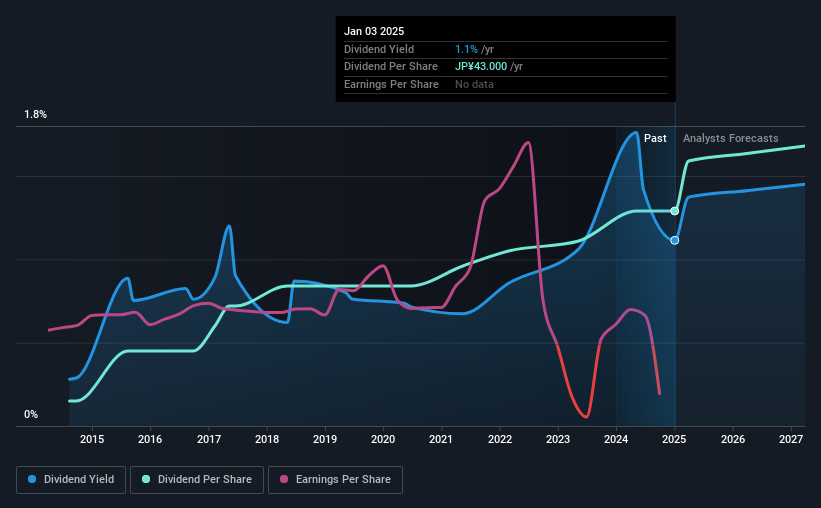Click the Past region label
Viewport: 821px width, 508px height.
[655, 138]
